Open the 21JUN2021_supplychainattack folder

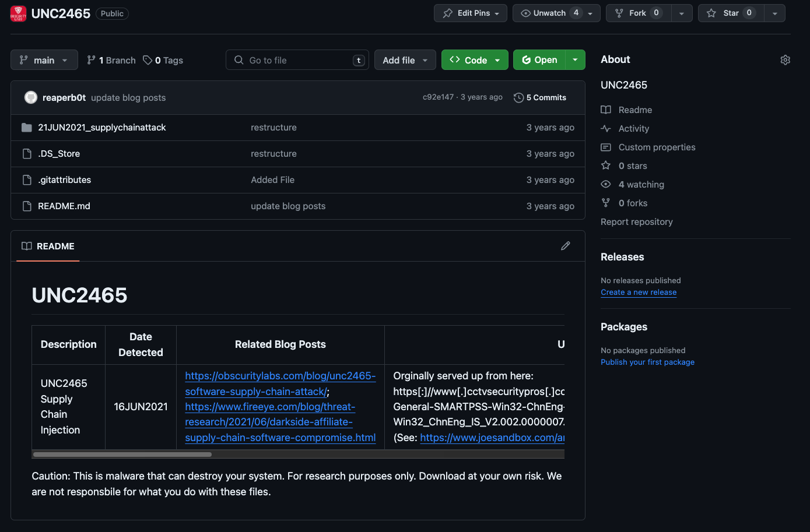[102, 127]
